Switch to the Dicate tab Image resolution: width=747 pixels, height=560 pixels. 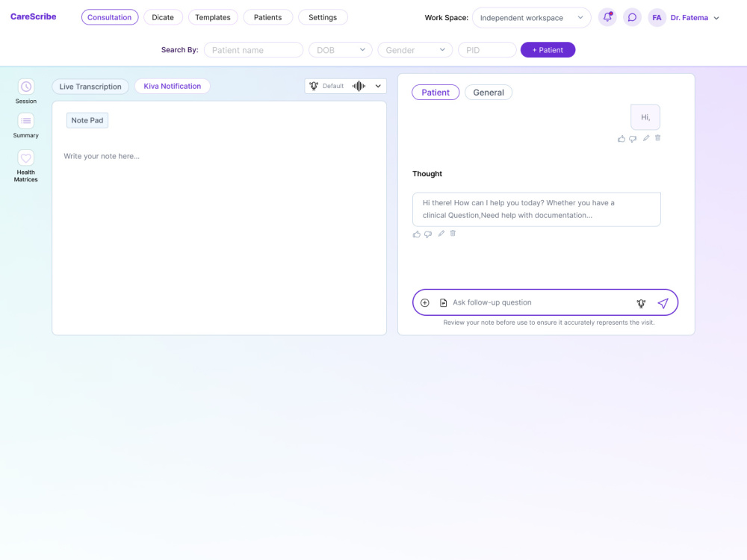[163, 17]
